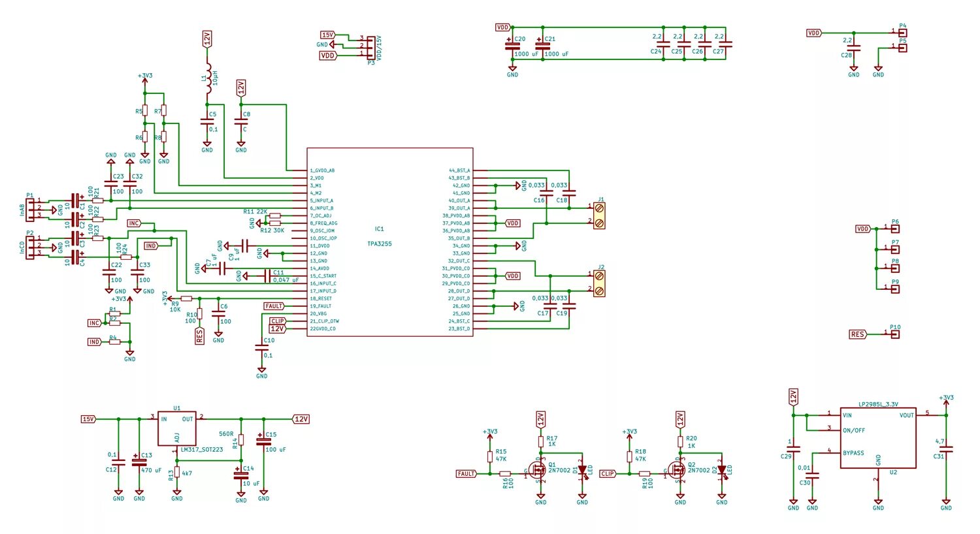Screen dimensions: 980x534
Task: Click the R18 47K pull-up resistor
Action: point(629,456)
